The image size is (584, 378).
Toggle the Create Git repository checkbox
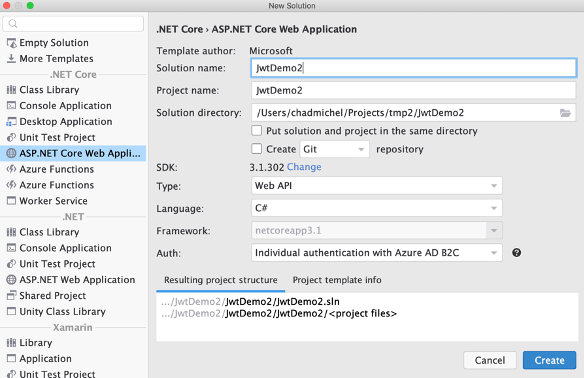click(256, 149)
